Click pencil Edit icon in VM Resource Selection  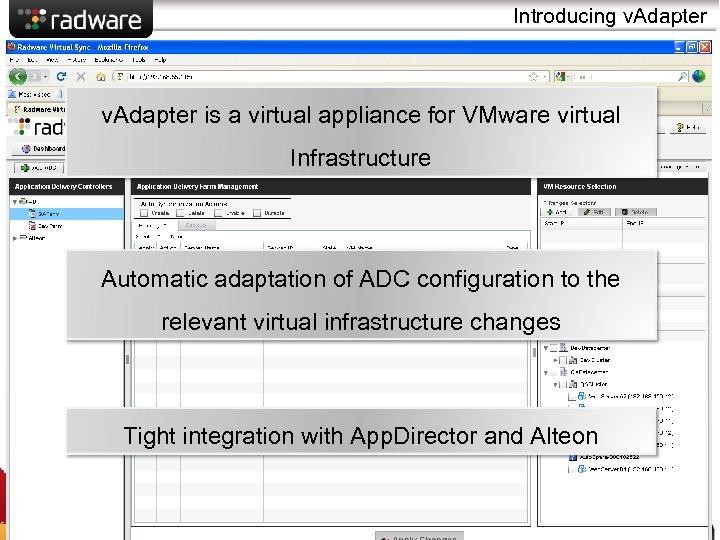coord(587,212)
